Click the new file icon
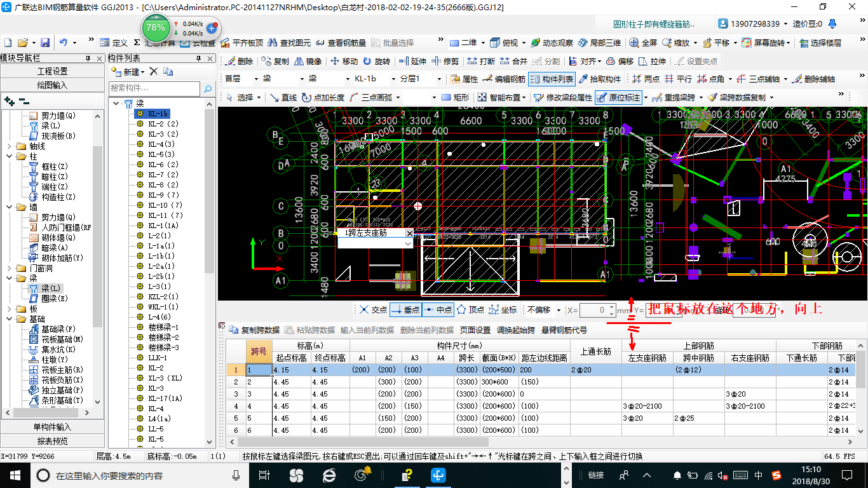Screen dimensions: 868x488 pyautogui.click(x=8, y=43)
